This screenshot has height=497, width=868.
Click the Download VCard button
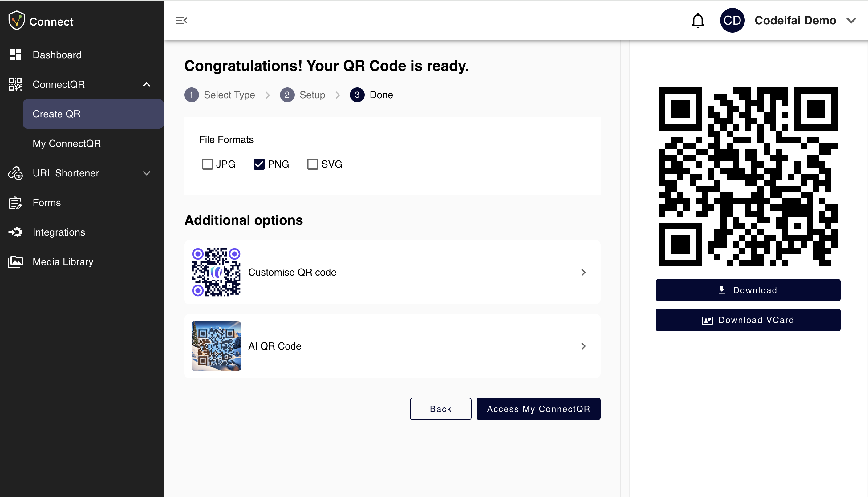(748, 320)
